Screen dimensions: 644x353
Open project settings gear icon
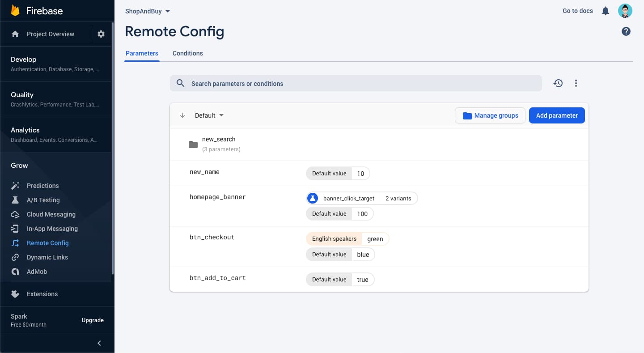[x=101, y=34]
